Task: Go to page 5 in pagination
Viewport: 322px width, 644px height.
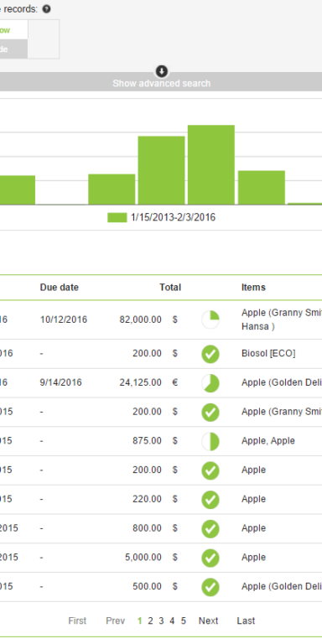Action: click(x=183, y=621)
